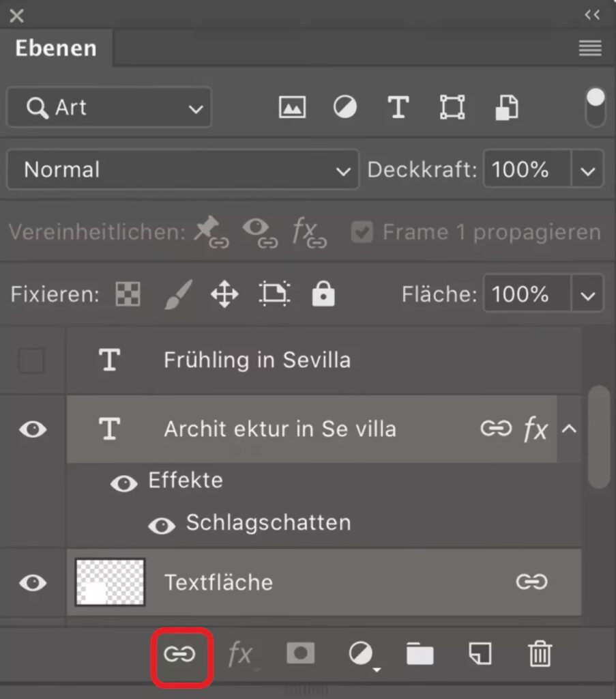
Task: Toggle Schlagschatten effect visibility
Action: (x=161, y=525)
